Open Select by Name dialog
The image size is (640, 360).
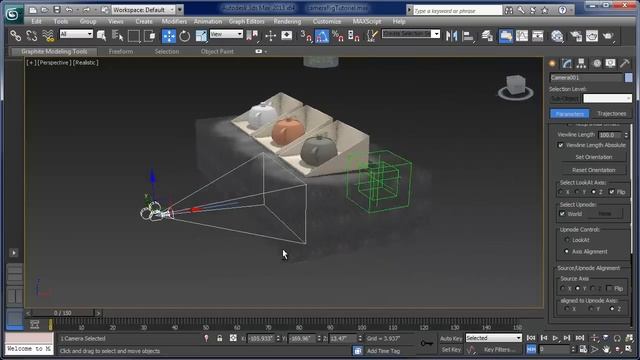tap(118, 36)
